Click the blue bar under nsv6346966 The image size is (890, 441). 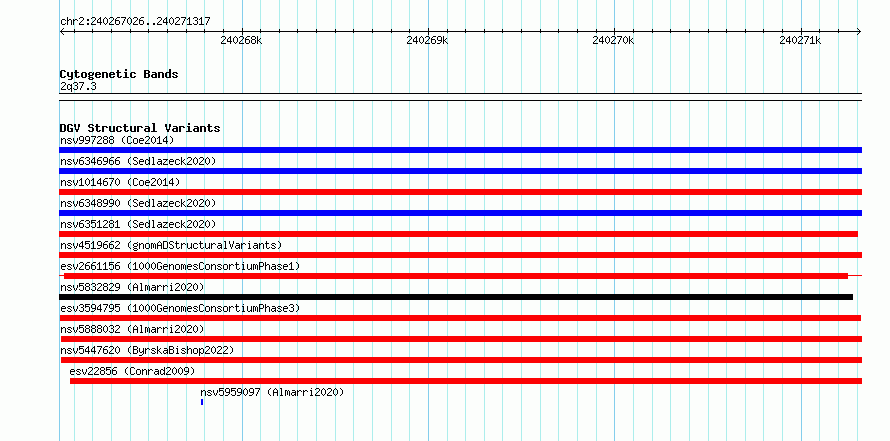coord(460,171)
